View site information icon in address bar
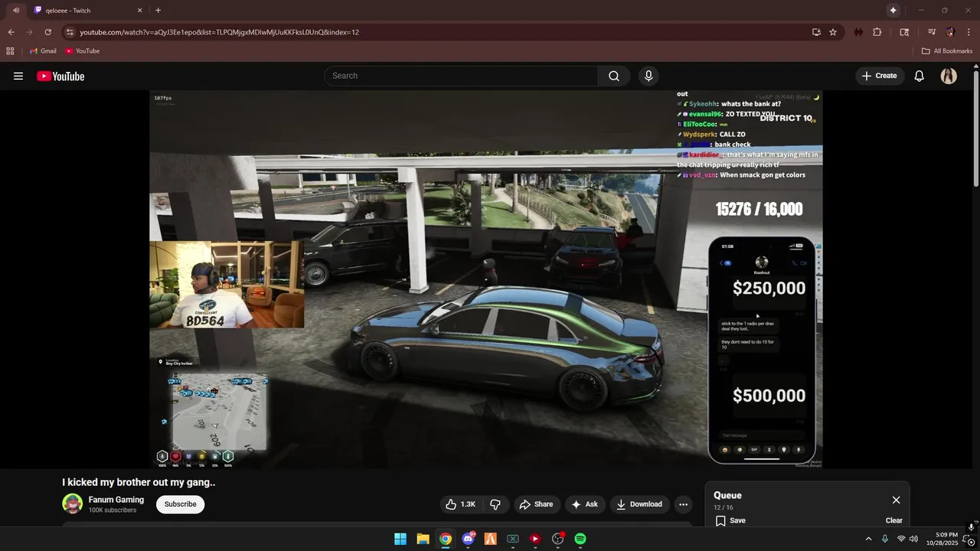The height and width of the screenshot is (551, 980). (x=70, y=32)
